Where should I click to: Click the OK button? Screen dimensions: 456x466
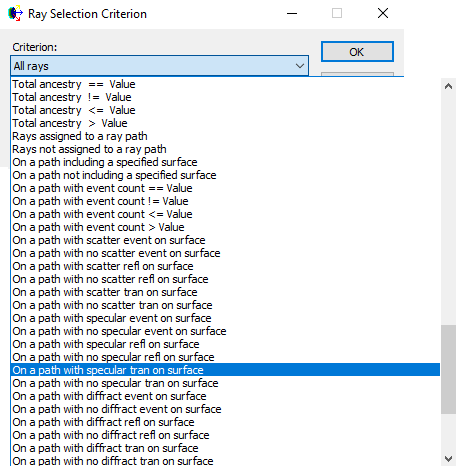point(357,52)
